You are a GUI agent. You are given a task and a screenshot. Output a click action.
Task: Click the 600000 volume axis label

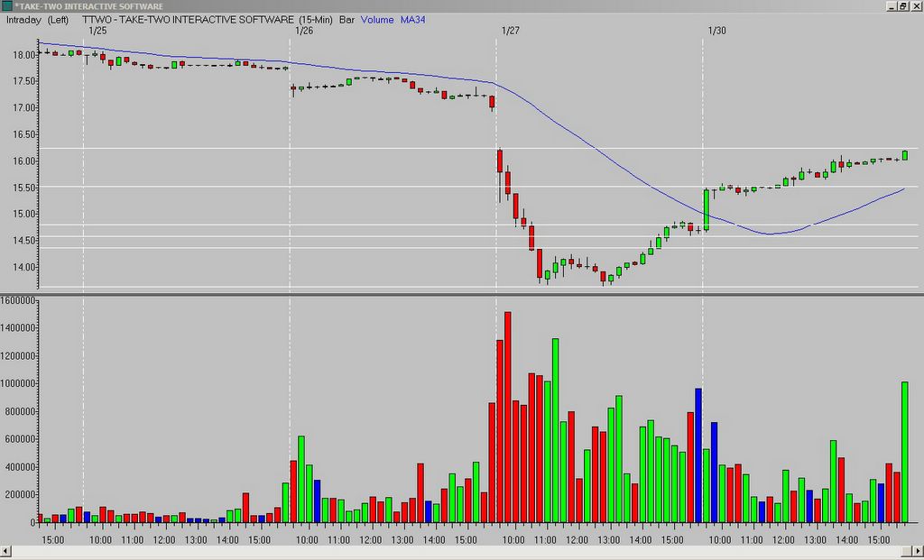click(x=21, y=438)
